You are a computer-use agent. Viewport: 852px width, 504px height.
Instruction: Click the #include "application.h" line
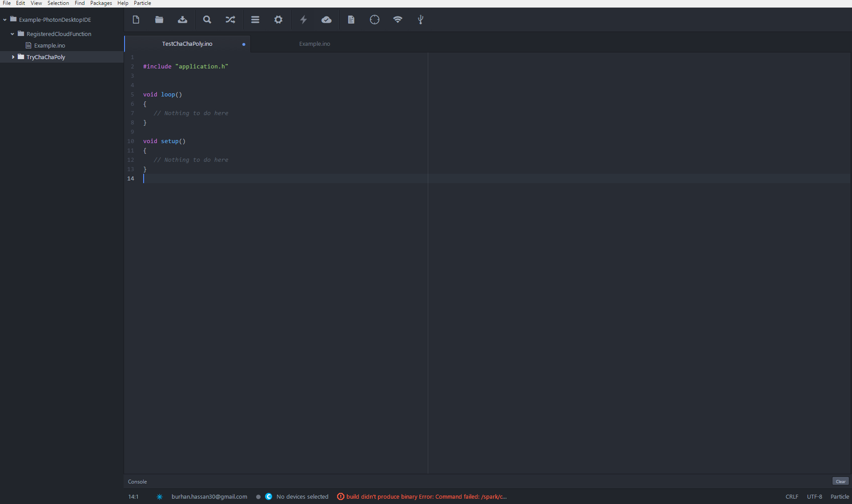point(185,67)
